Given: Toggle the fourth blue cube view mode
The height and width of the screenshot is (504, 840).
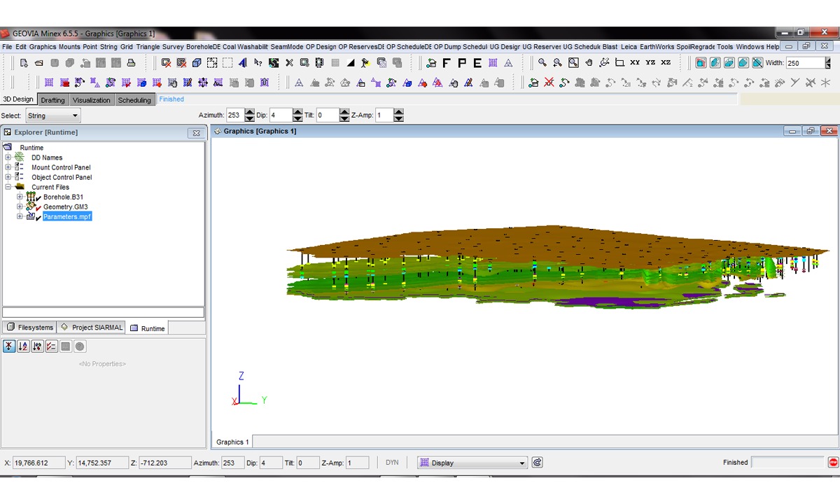Looking at the screenshot, I should (x=743, y=63).
